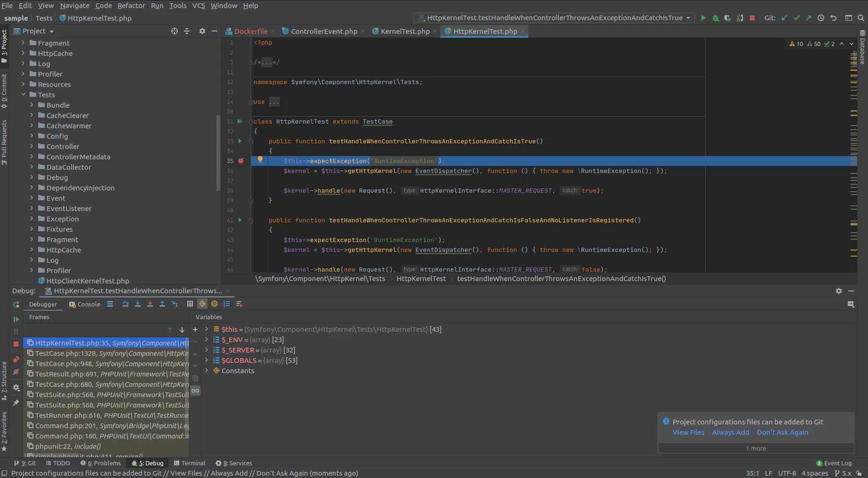Expand the $GLOBALS array variable
Viewport: 868px width, 478px height.
coord(207,360)
